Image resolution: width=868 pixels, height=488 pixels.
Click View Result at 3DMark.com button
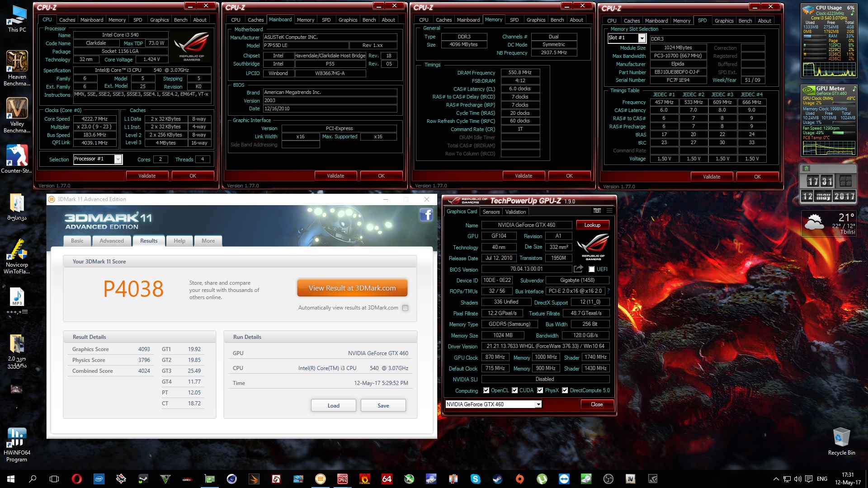click(x=352, y=288)
